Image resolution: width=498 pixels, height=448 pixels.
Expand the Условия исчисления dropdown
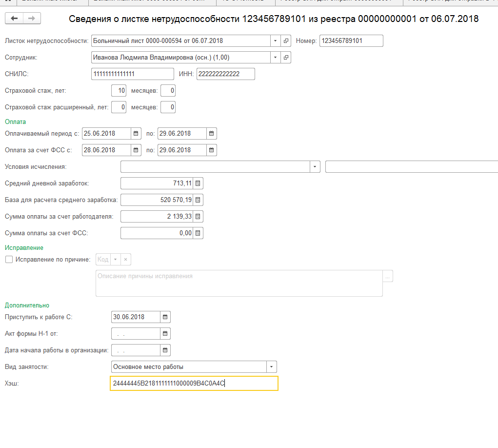[315, 167]
